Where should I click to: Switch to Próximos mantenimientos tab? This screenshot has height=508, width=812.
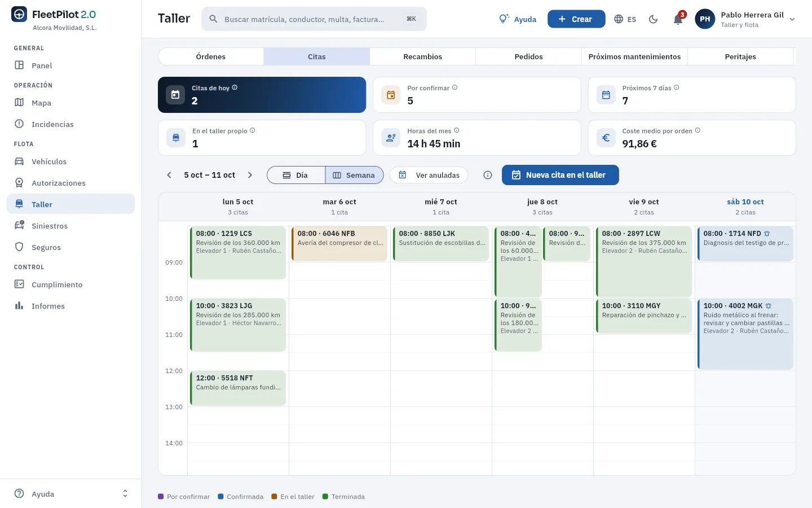point(635,56)
